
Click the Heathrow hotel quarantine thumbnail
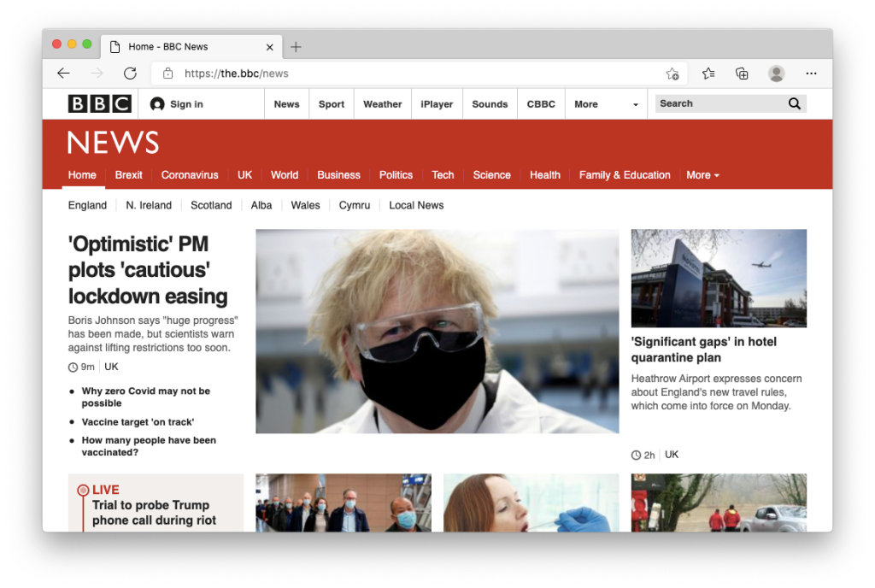point(719,278)
